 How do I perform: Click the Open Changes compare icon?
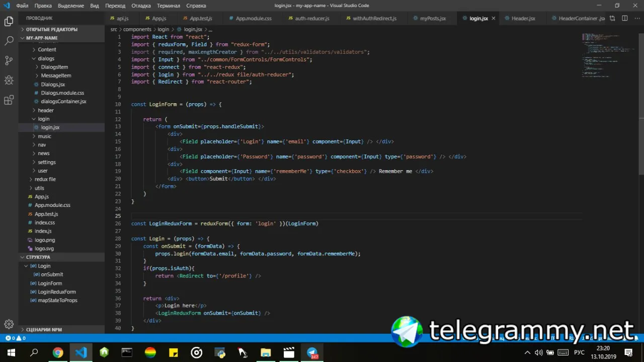pyautogui.click(x=612, y=18)
